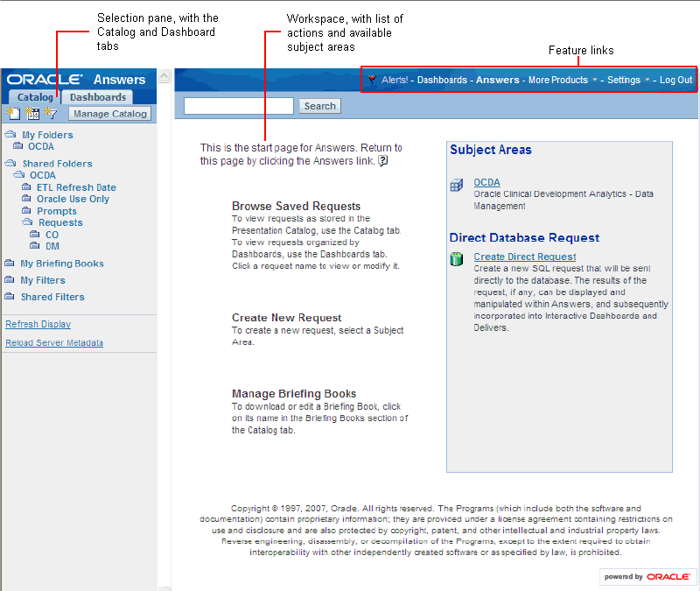Viewport: 700px width, 591px height.
Task: Open the More Products link
Action: [x=558, y=80]
